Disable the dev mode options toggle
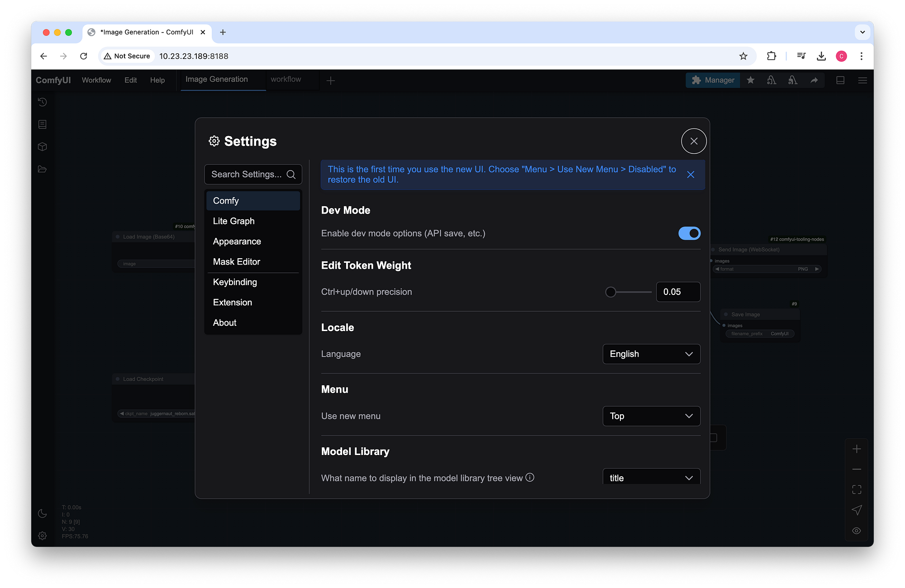The image size is (905, 588). coord(689,233)
